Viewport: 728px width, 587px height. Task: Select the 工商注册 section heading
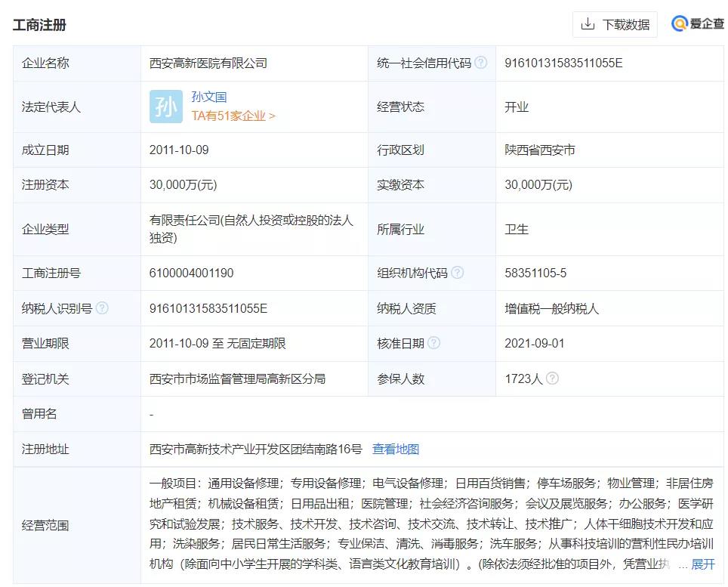[x=39, y=25]
